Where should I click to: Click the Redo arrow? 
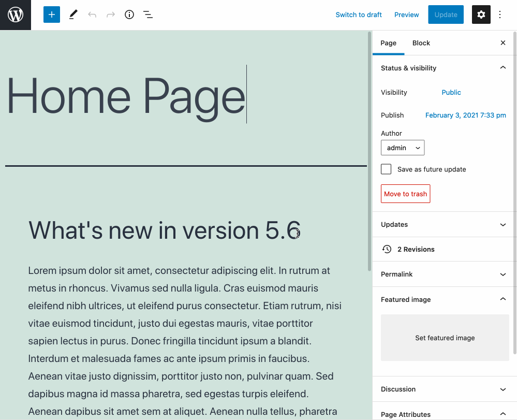(111, 15)
